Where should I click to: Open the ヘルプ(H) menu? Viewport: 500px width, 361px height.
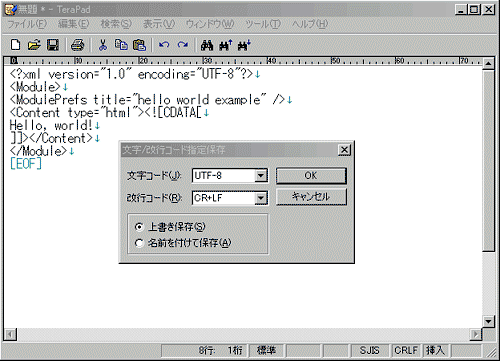tap(310, 24)
